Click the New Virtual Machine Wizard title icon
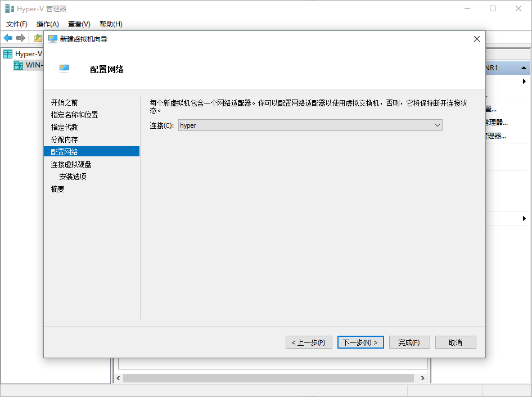The height and width of the screenshot is (397, 532). pos(53,39)
